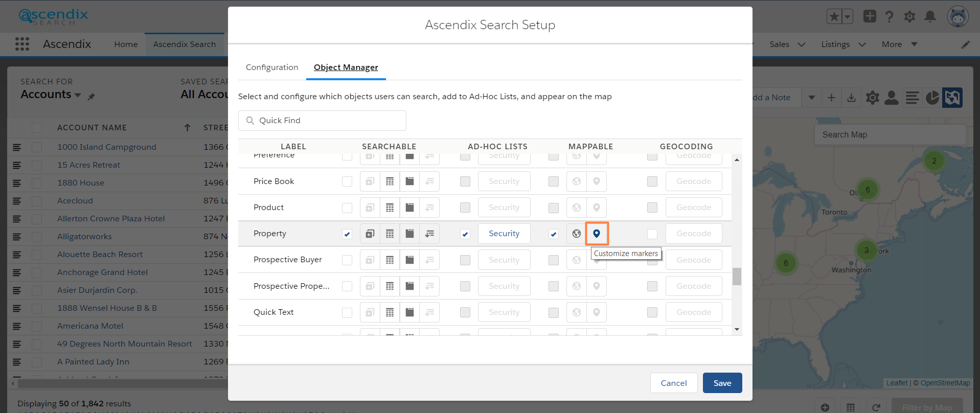
Task: Open the Help question mark icon
Action: click(890, 17)
